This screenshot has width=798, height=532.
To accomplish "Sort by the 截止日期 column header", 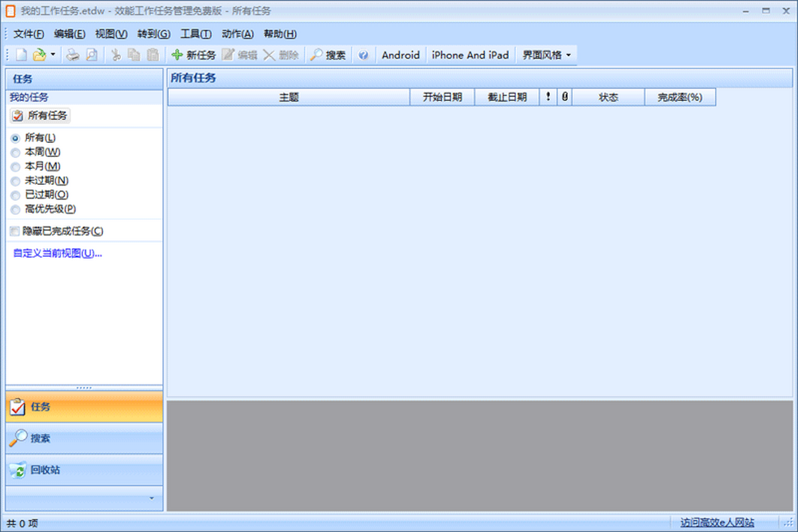I will 507,97.
